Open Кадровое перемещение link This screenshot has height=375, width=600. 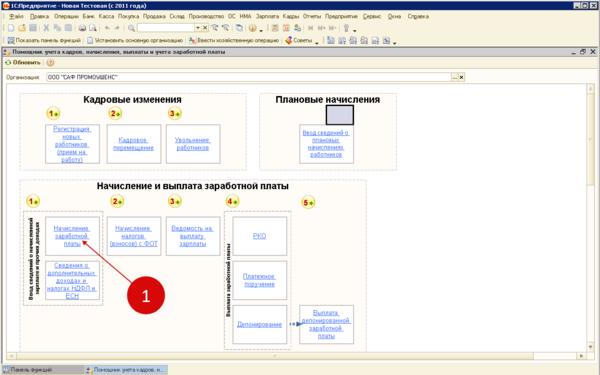(x=133, y=144)
